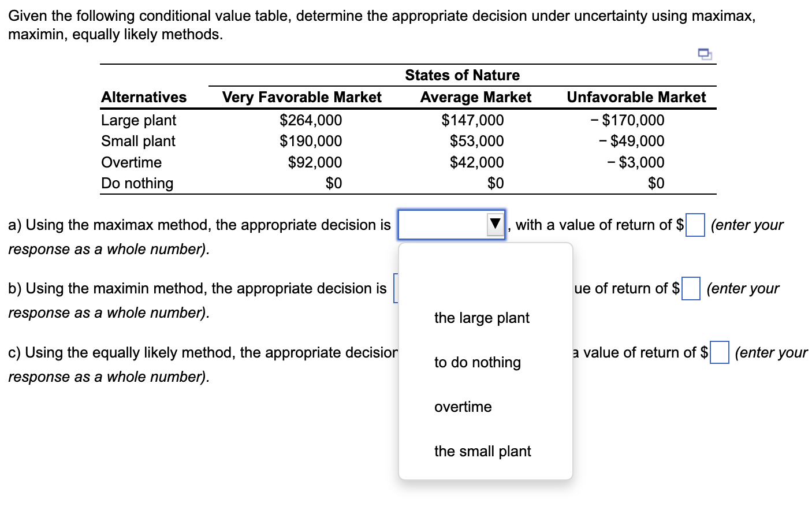Click the 'Small plant' row label
This screenshot has width=812, height=521.
137,141
